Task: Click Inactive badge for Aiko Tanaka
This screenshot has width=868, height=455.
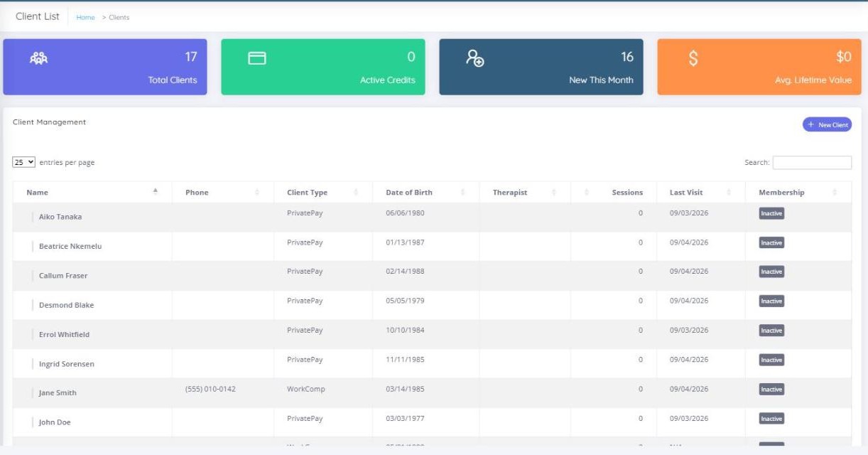Action: (x=771, y=213)
